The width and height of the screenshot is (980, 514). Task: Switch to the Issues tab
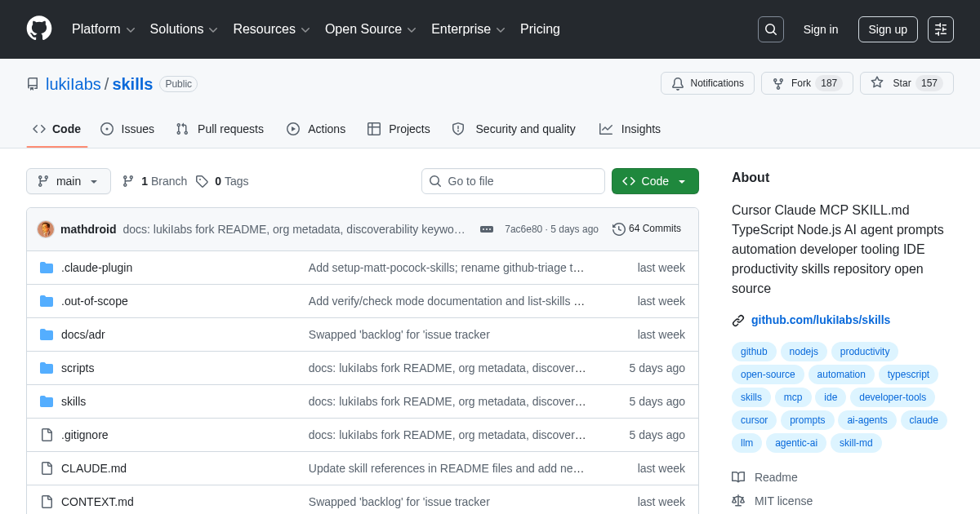(x=127, y=129)
